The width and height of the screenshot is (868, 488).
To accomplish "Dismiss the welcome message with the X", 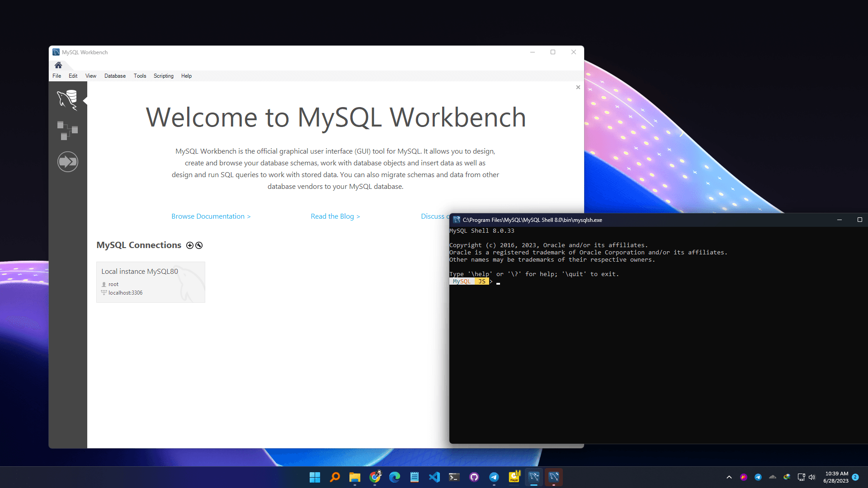I will [578, 87].
